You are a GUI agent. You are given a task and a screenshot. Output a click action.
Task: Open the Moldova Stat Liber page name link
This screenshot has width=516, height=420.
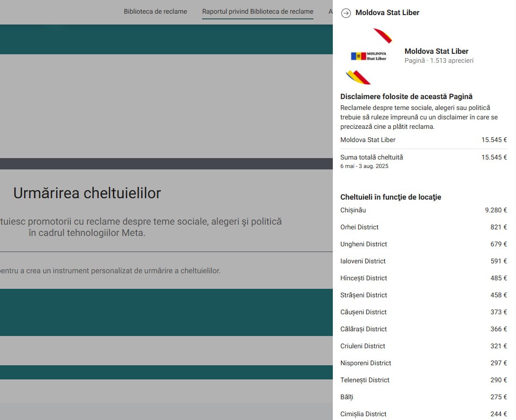pos(436,51)
